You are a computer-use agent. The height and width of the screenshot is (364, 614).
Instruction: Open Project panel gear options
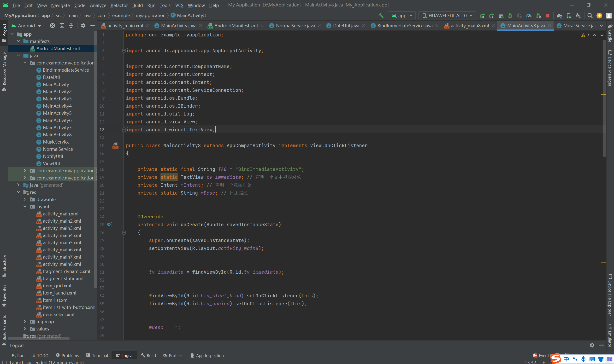[83, 26]
